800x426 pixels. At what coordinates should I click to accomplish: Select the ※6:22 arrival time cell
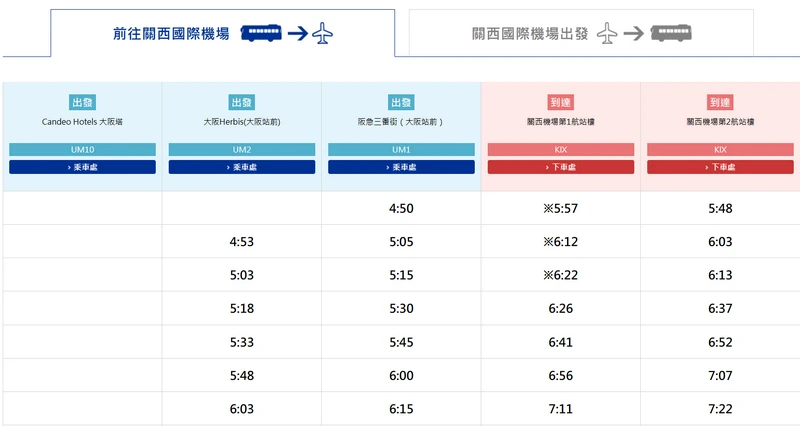click(x=561, y=275)
